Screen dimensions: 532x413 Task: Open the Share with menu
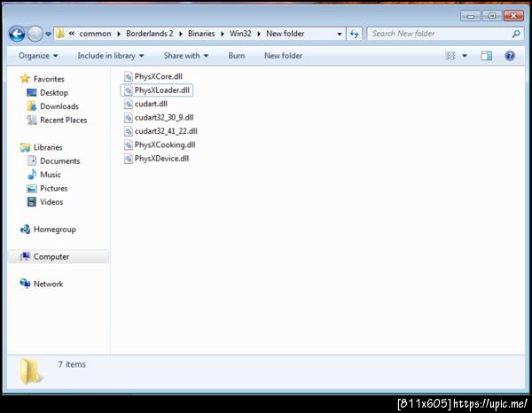tap(186, 56)
